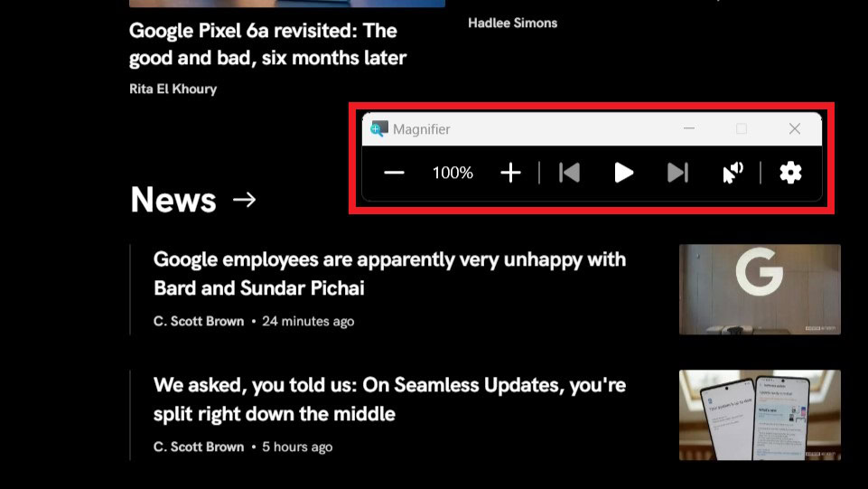
Task: Open Google Pixel 6a revisited article
Action: (268, 44)
